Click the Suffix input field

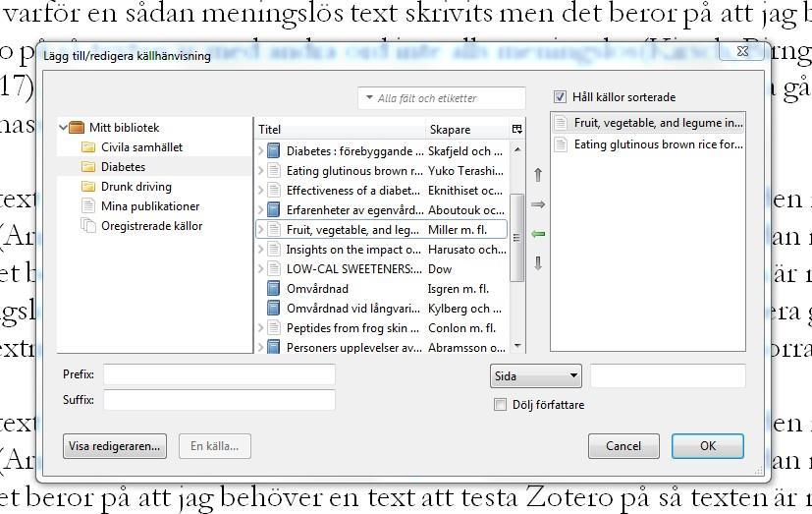[219, 400]
